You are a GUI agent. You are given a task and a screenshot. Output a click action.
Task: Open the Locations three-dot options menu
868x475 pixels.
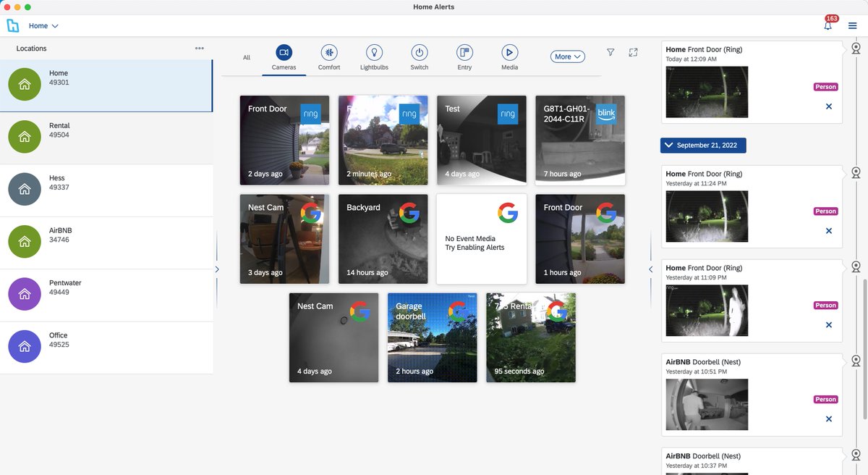(200, 49)
